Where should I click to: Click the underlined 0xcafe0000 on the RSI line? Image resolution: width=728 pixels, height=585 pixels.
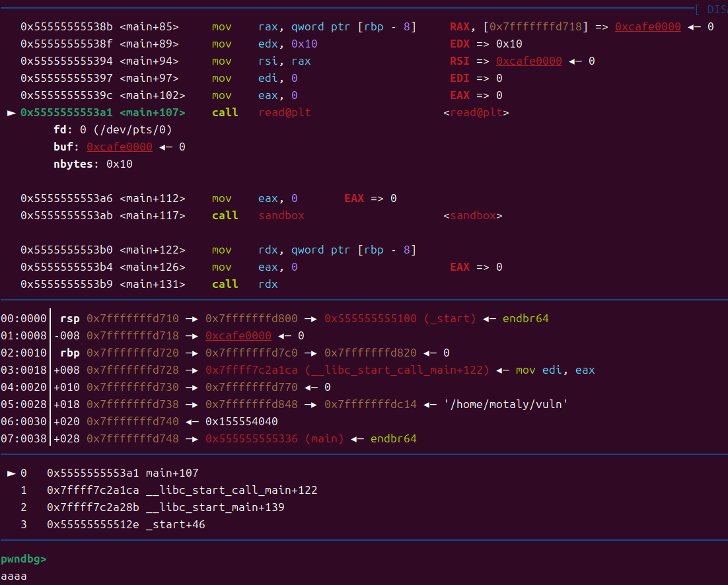(x=528, y=61)
